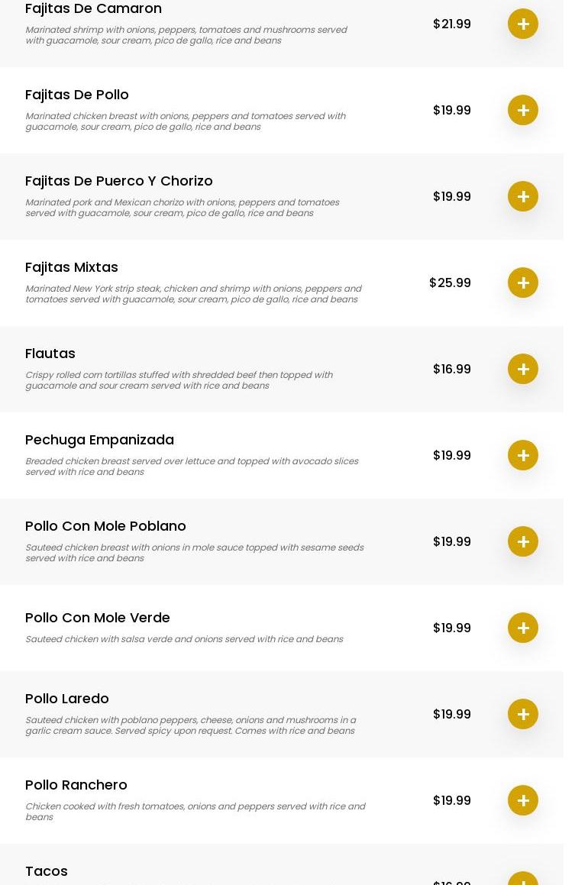Add Pollo Con Mole Verde plus button
The width and height of the screenshot is (588, 885).
tap(523, 628)
